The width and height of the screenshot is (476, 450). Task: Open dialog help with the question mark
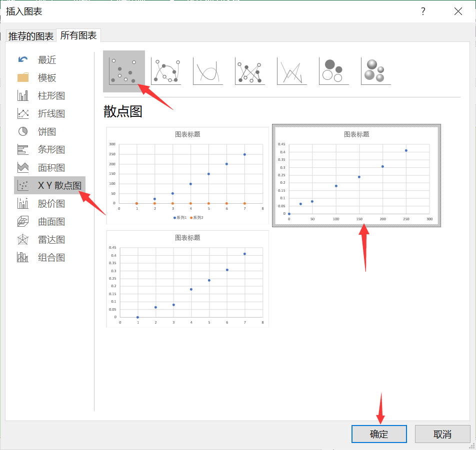pos(423,11)
